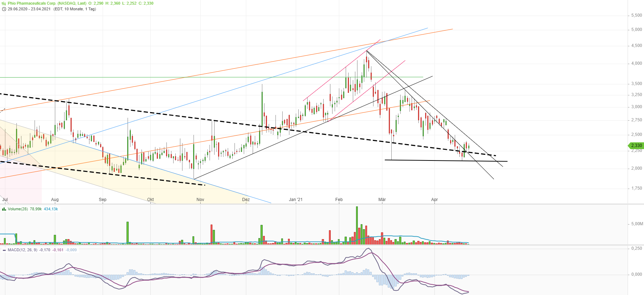Image resolution: width=644 pixels, height=295 pixels.
Task: Click the green 2,330 current price tag
Action: click(x=636, y=146)
